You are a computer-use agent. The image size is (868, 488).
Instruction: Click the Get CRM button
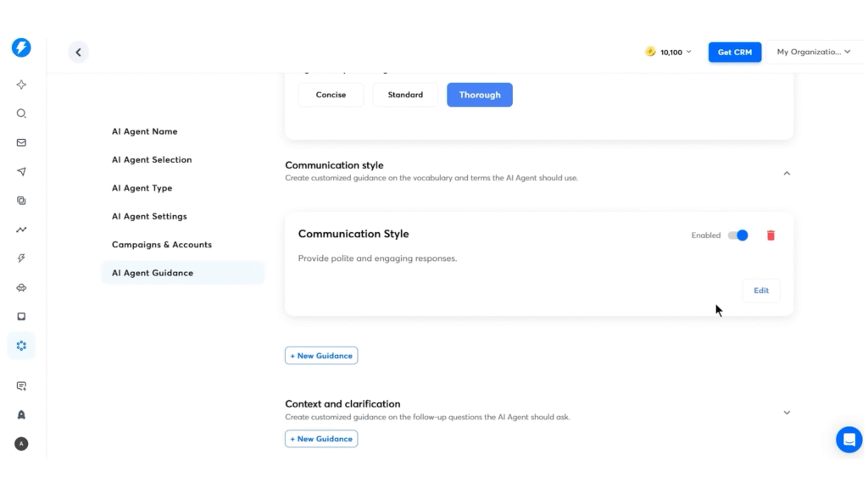pos(735,53)
